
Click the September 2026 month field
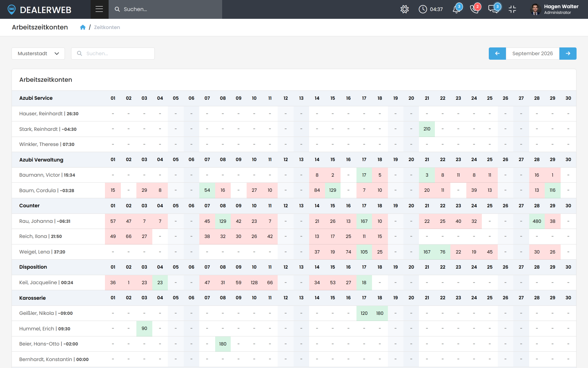point(532,54)
